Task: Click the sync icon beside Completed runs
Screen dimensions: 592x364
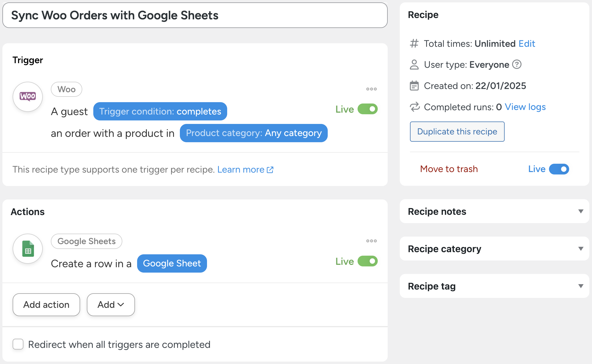Action: click(x=414, y=107)
